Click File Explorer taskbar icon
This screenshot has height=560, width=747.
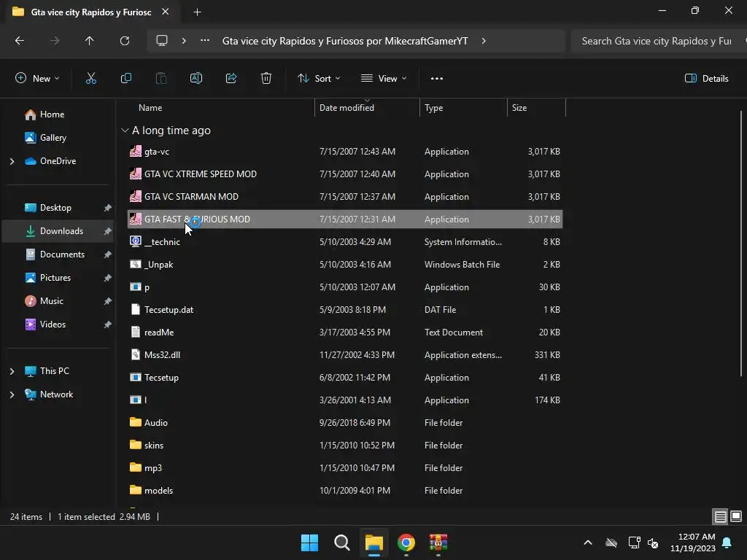374,542
